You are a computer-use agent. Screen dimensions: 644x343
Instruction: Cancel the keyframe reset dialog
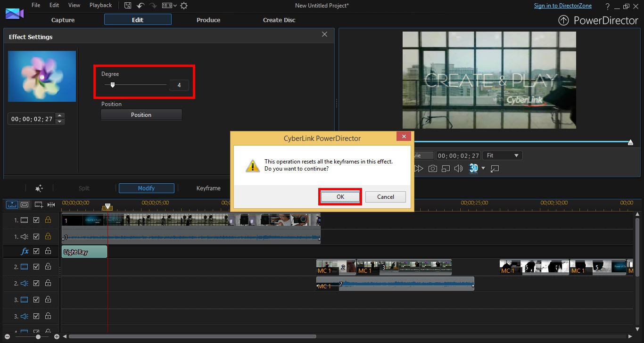386,197
